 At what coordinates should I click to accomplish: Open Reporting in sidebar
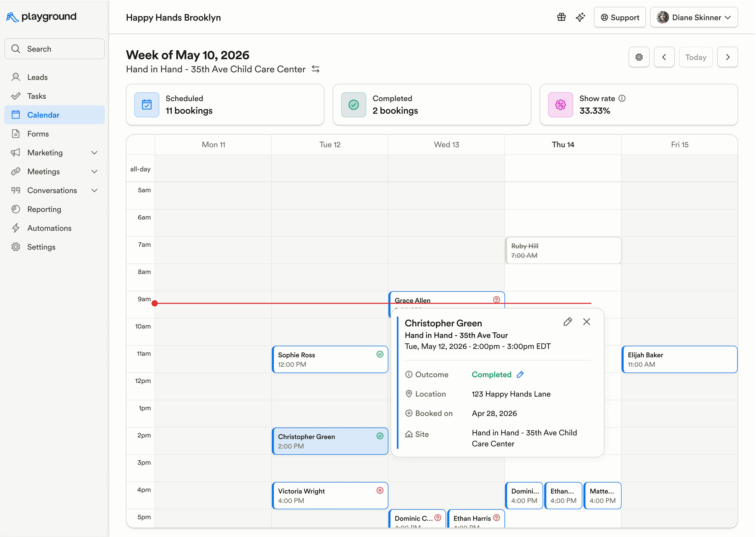click(x=55, y=209)
